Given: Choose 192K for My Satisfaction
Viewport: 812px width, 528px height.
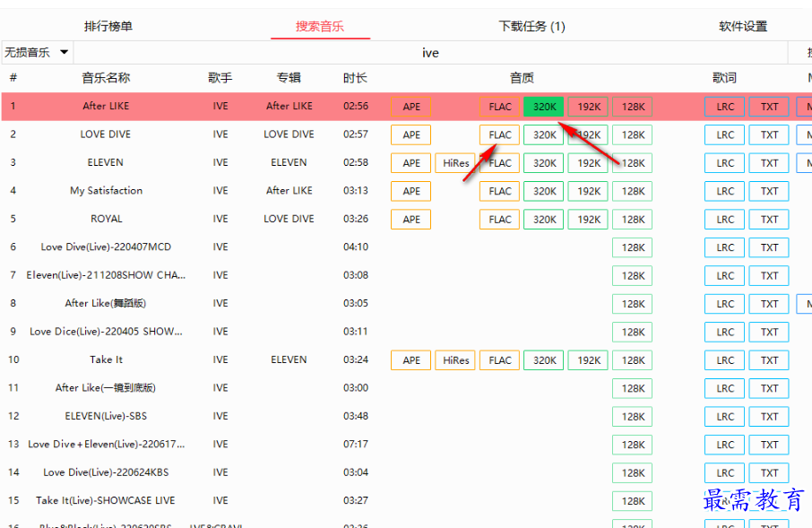Looking at the screenshot, I should click(x=588, y=191).
